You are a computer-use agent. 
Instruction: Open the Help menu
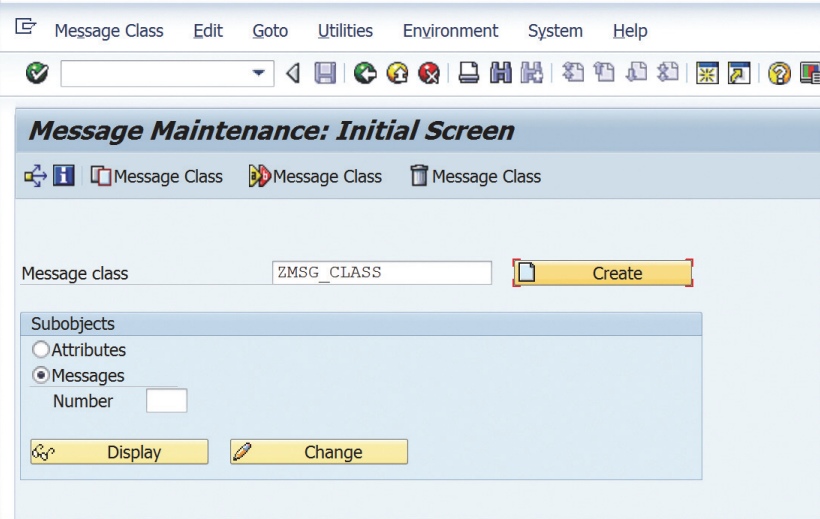pos(630,31)
